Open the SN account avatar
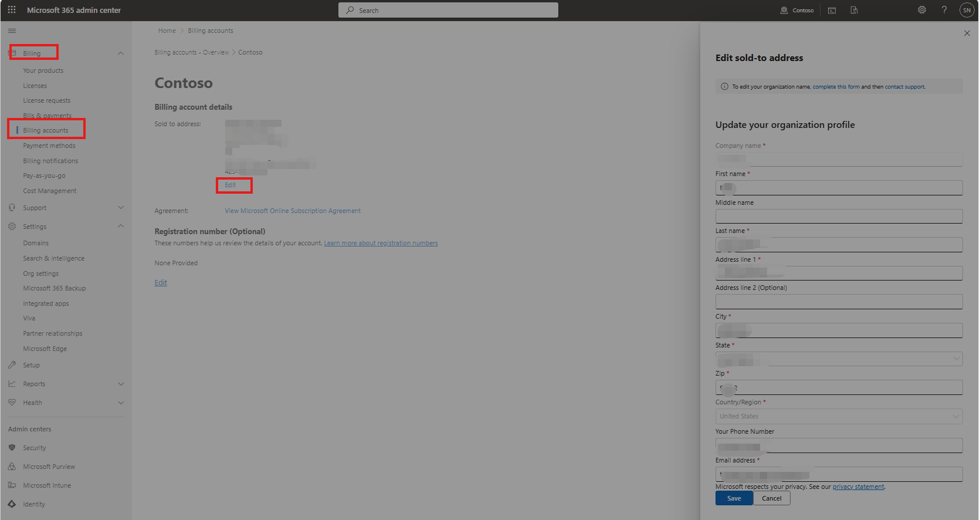980x520 pixels. [x=967, y=10]
